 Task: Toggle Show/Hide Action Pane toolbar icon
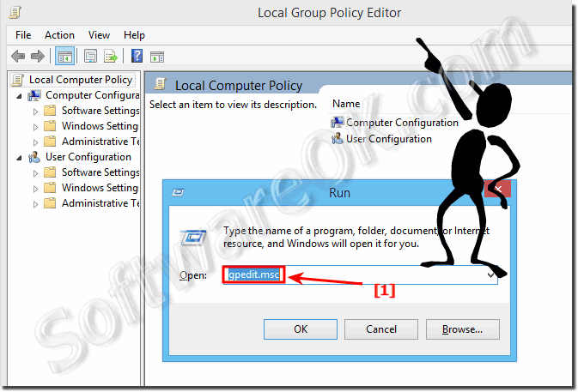pos(157,57)
